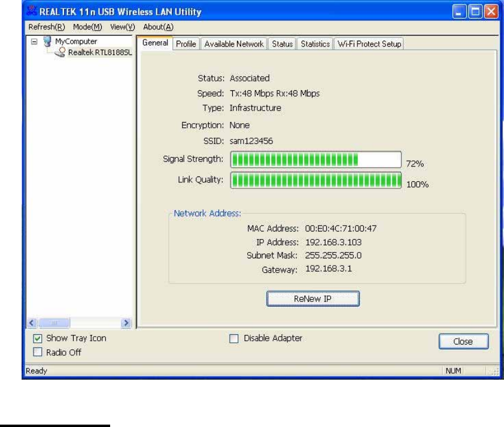Click the Signal Strength progress bar
504x427 pixels.
316,159
